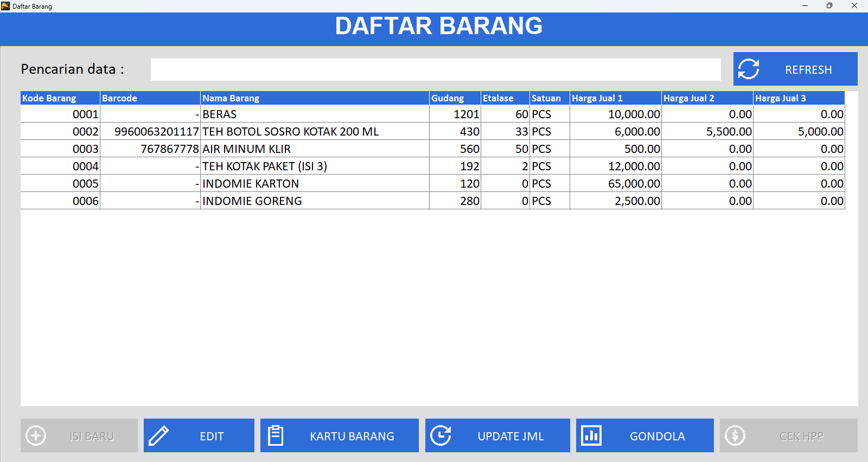Click the clock-arrow icon on Update JML
The width and height of the screenshot is (868, 462).
pyautogui.click(x=441, y=435)
